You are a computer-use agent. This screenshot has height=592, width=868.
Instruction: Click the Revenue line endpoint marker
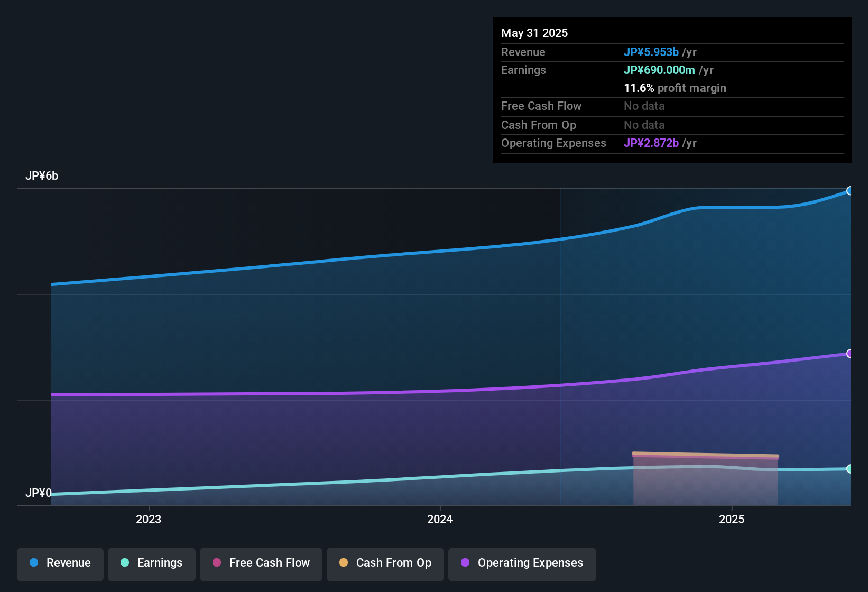[850, 191]
